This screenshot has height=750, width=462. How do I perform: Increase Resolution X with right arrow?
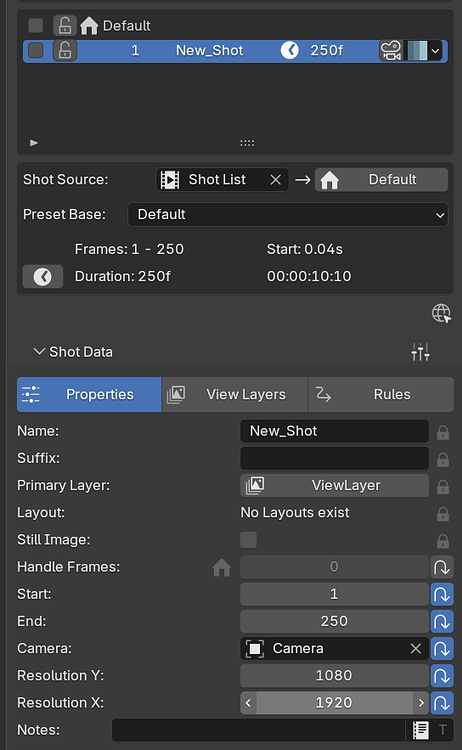tap(421, 703)
